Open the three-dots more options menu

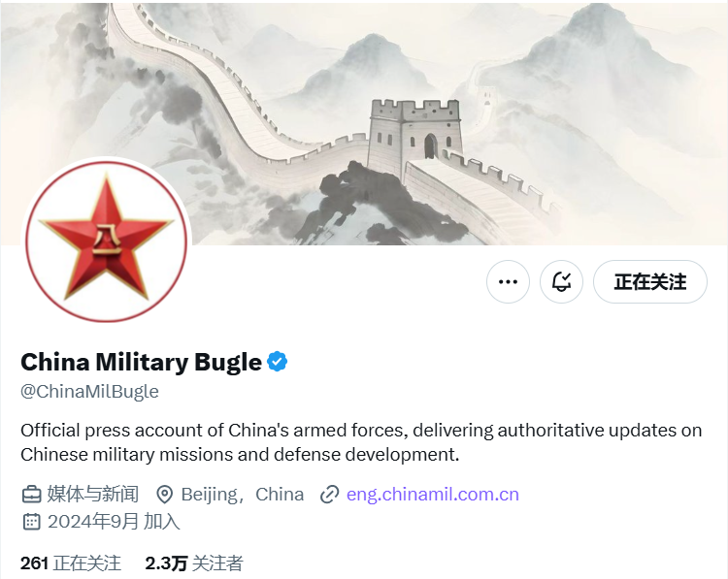508,281
